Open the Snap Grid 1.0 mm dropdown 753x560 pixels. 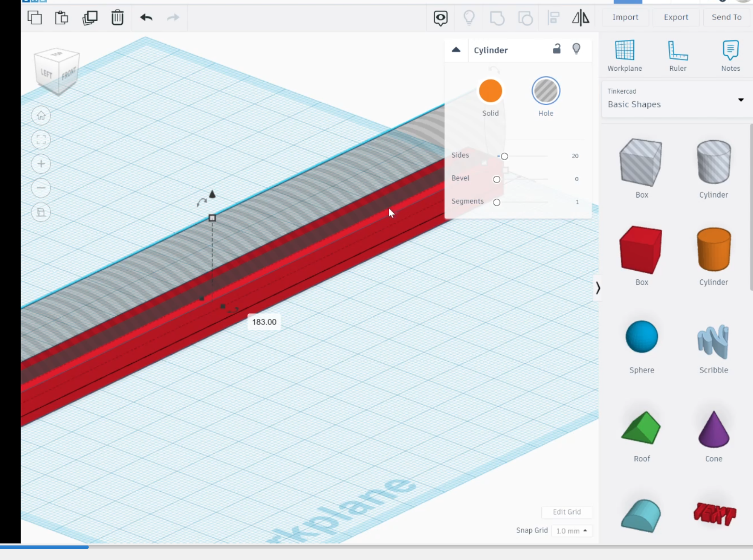click(x=572, y=531)
